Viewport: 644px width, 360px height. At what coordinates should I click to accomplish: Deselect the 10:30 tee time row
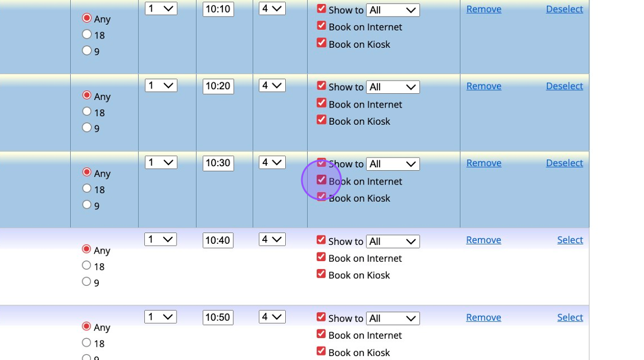(564, 163)
